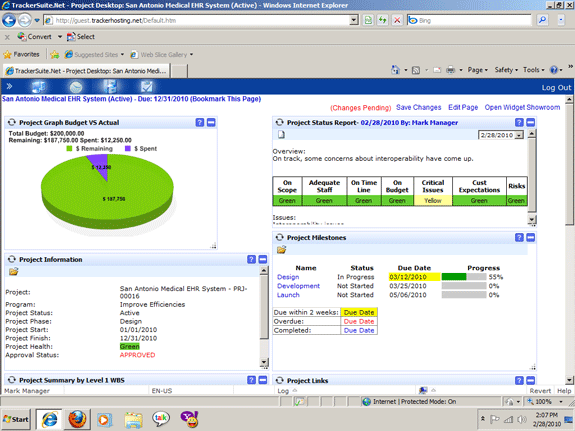Click the Development milestone 0% progress bar
The height and width of the screenshot is (431, 575).
464,286
